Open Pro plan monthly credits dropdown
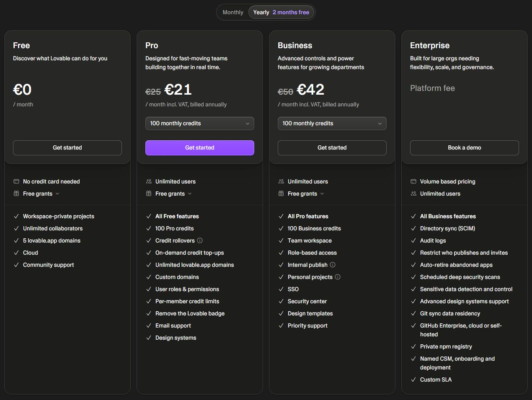 (200, 124)
